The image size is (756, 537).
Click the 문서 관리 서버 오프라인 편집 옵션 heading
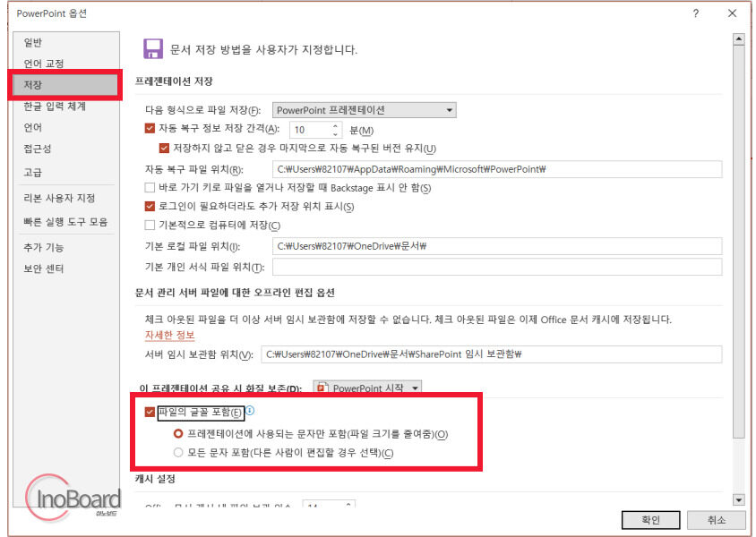click(x=235, y=293)
